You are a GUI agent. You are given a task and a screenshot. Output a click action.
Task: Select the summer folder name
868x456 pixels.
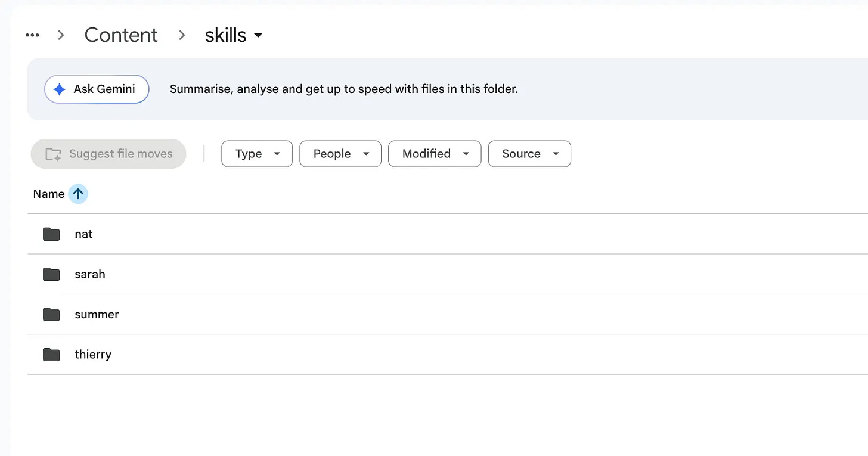pos(97,314)
